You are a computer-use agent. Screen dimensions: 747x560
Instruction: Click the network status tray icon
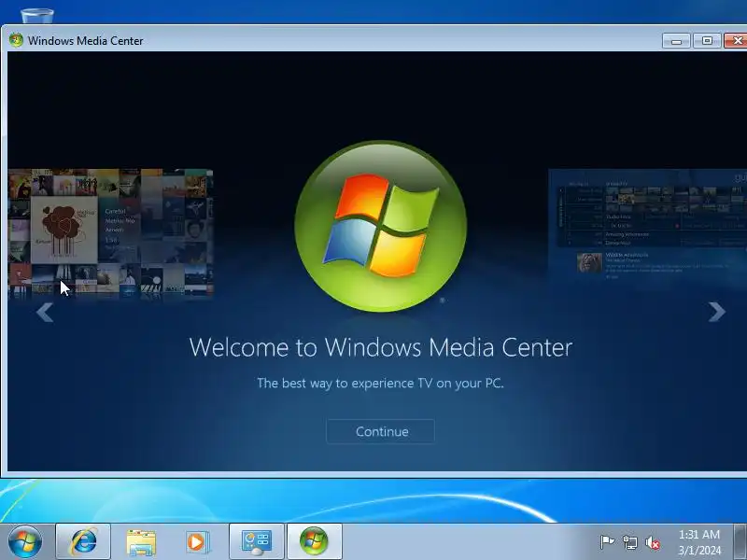click(x=629, y=542)
